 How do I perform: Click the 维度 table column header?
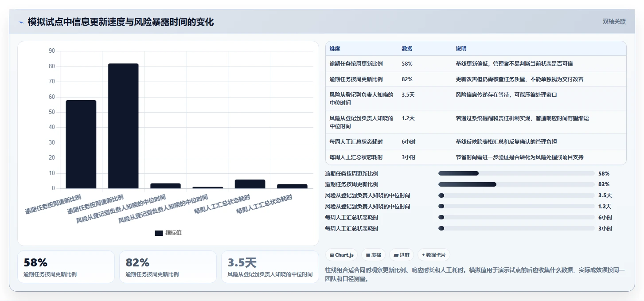coord(335,49)
